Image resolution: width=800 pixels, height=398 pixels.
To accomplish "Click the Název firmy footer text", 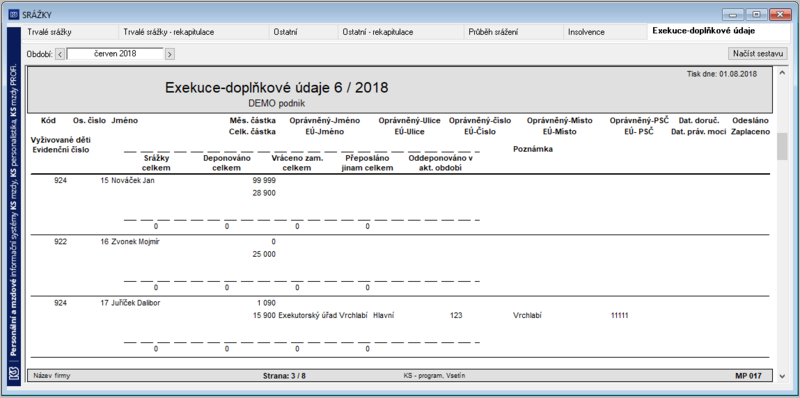I will [x=52, y=376].
